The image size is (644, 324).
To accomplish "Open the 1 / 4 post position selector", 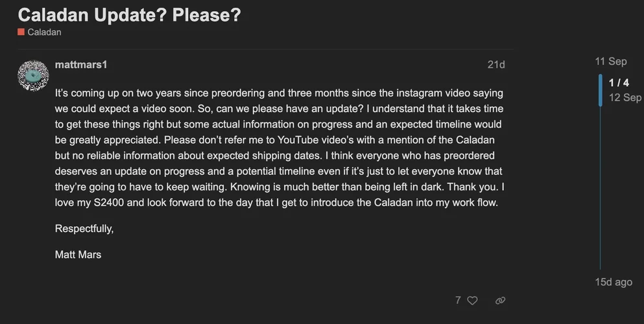I will point(619,83).
